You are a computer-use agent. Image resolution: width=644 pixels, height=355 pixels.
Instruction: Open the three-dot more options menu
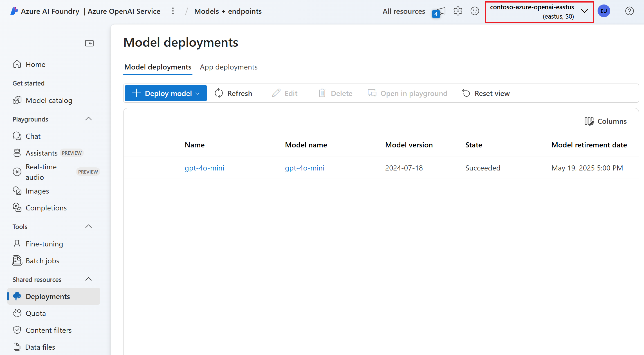pos(173,11)
